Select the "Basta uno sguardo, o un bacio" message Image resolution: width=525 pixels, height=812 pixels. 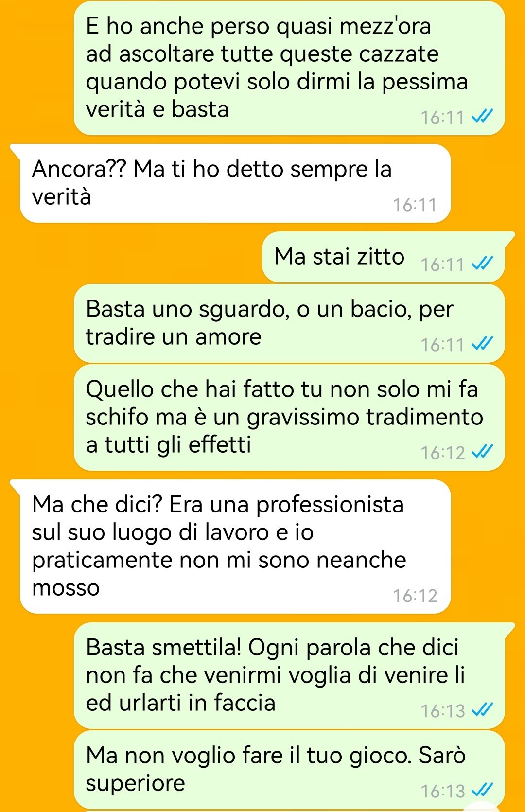pyautogui.click(x=289, y=323)
